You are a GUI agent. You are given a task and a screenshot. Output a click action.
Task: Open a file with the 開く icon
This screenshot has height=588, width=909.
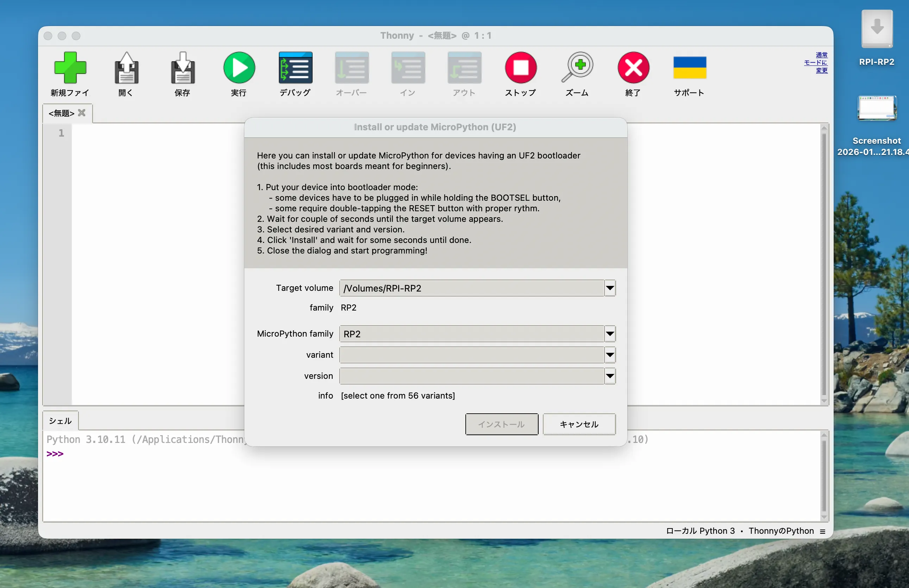(126, 68)
